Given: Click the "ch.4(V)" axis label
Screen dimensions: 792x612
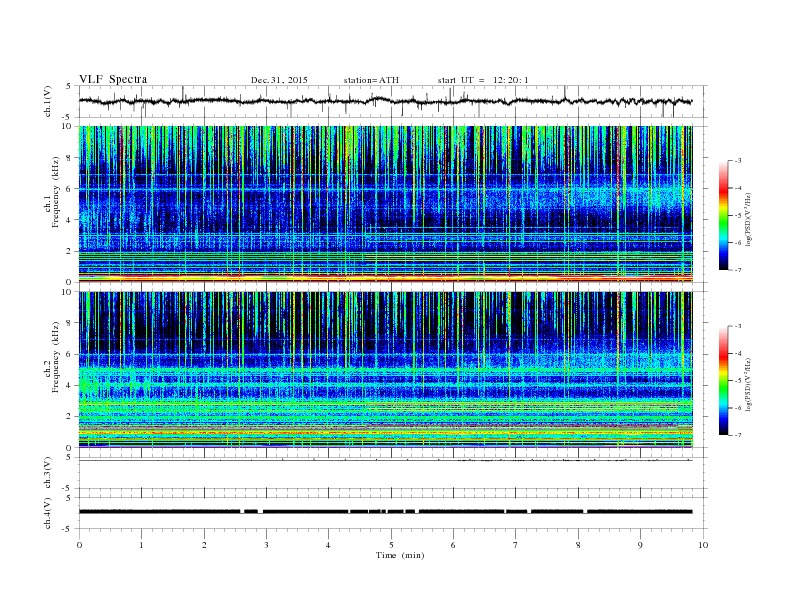Looking at the screenshot, I should pos(48,513).
